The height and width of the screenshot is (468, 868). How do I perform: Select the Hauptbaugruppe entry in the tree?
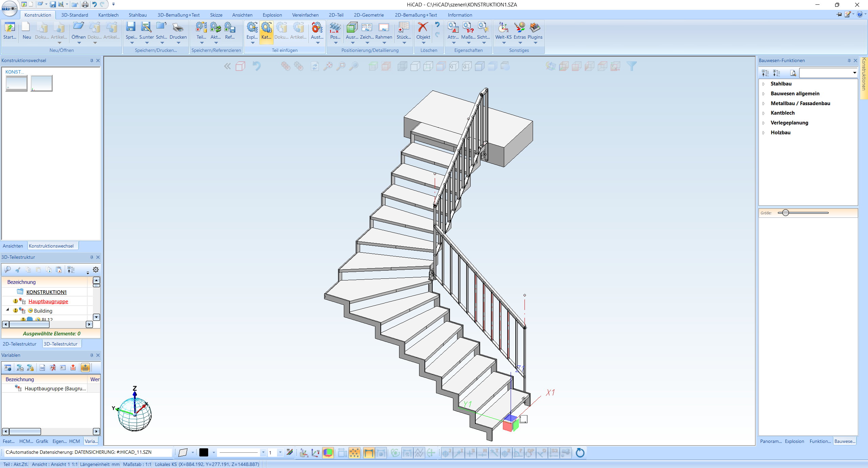(x=48, y=301)
